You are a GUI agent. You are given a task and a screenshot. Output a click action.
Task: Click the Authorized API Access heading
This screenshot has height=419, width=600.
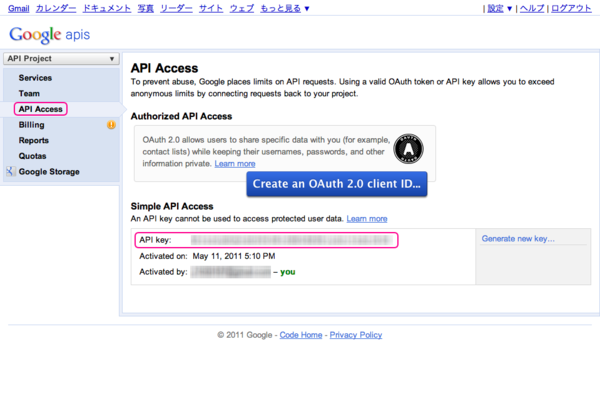(181, 116)
